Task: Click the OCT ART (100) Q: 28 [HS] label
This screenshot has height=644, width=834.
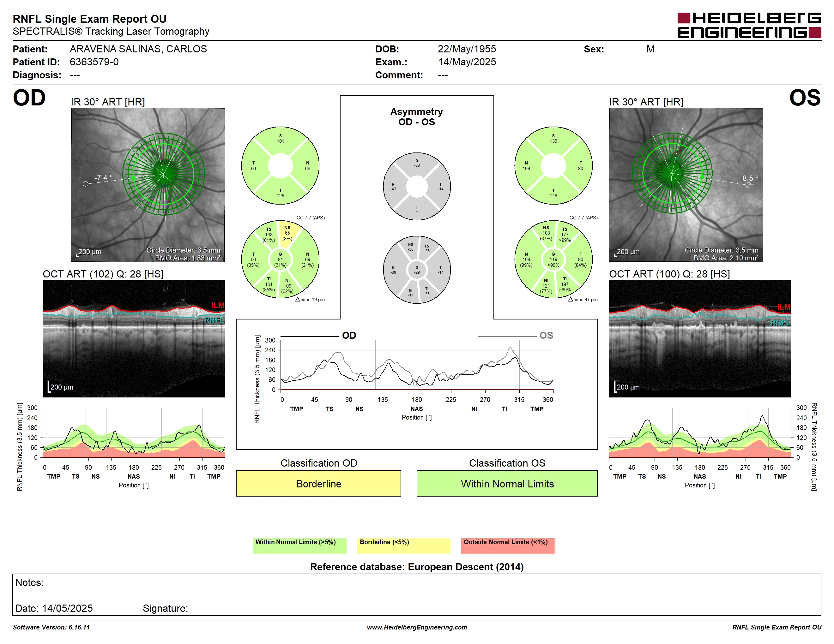Action: point(669,274)
